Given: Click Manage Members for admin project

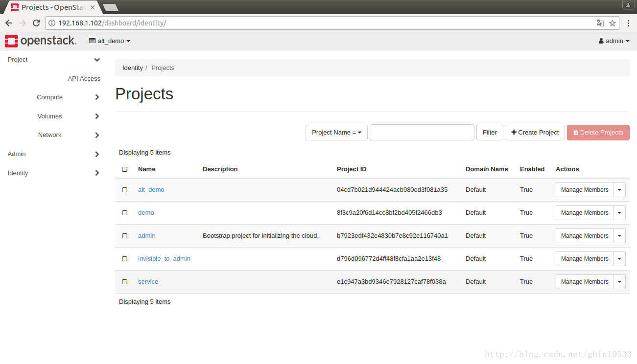Looking at the screenshot, I should pyautogui.click(x=585, y=236).
